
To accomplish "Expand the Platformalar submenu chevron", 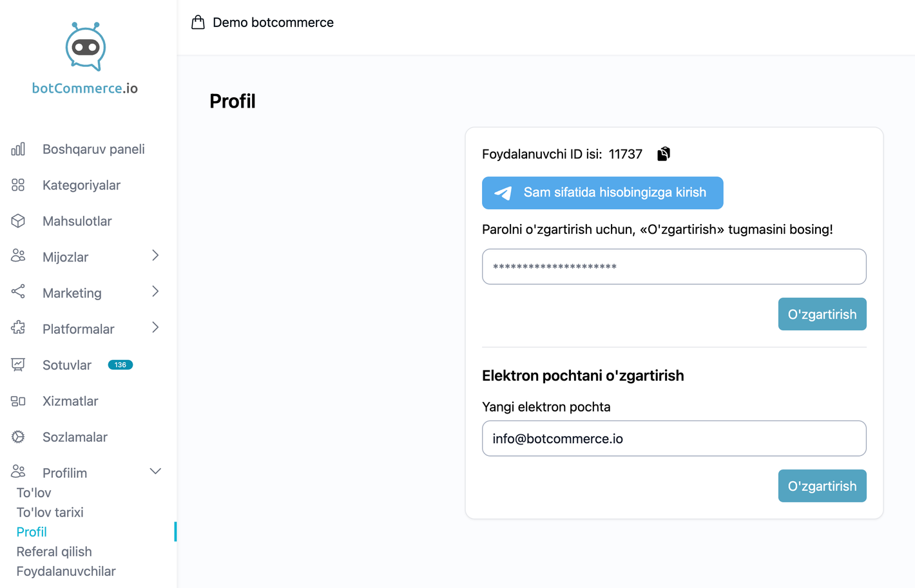I will pos(155,328).
